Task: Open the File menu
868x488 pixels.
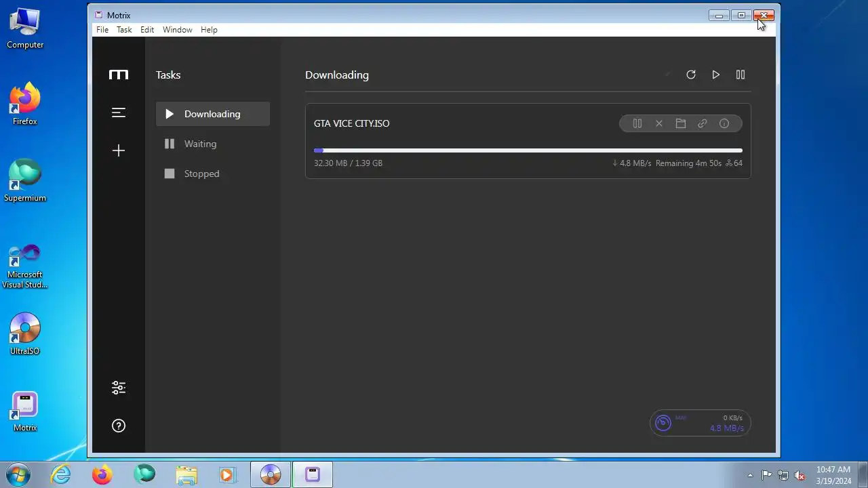Action: point(102,30)
